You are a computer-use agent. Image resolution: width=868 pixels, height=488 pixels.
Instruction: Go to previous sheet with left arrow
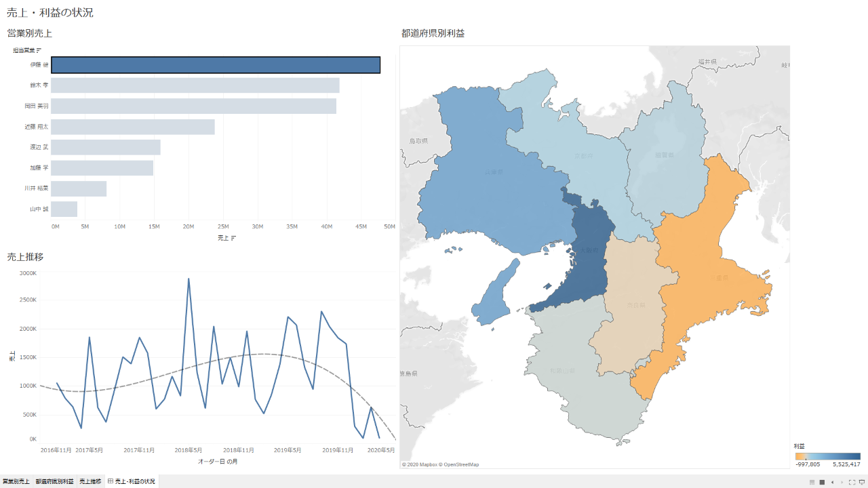pyautogui.click(x=832, y=482)
